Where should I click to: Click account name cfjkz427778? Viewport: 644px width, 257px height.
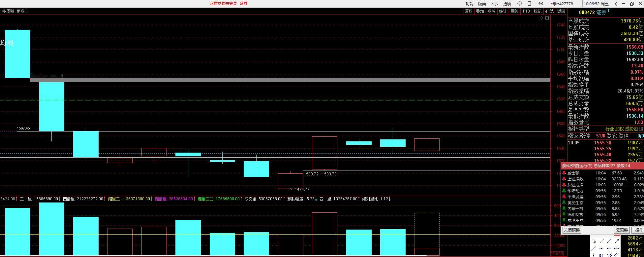[562, 4]
